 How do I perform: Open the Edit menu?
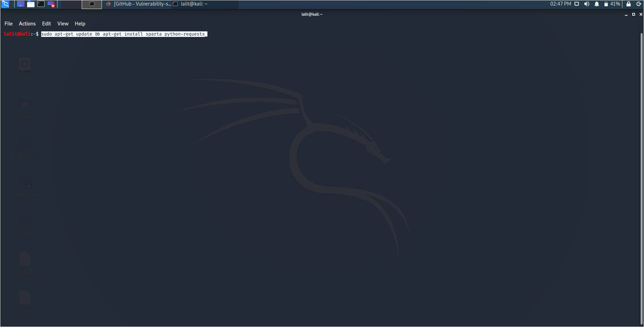[46, 24]
